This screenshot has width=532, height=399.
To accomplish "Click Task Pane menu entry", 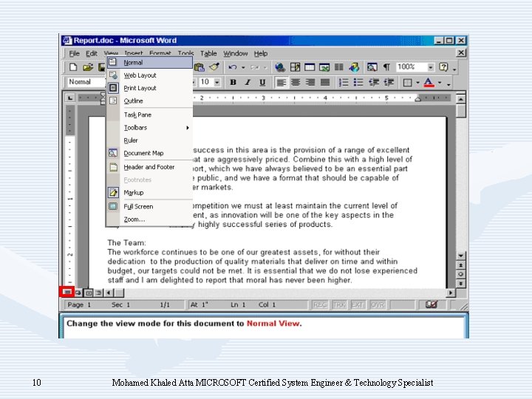I will (149, 115).
